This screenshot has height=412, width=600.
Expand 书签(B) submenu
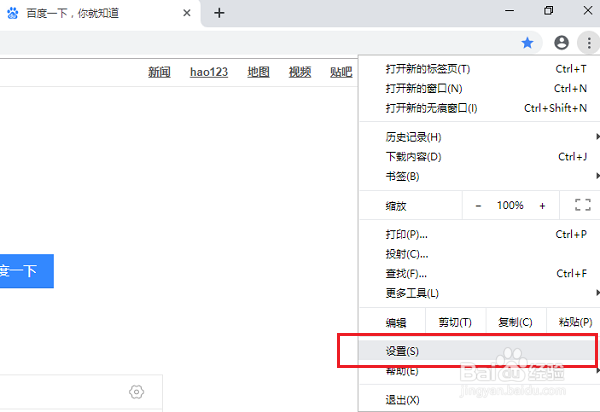479,176
